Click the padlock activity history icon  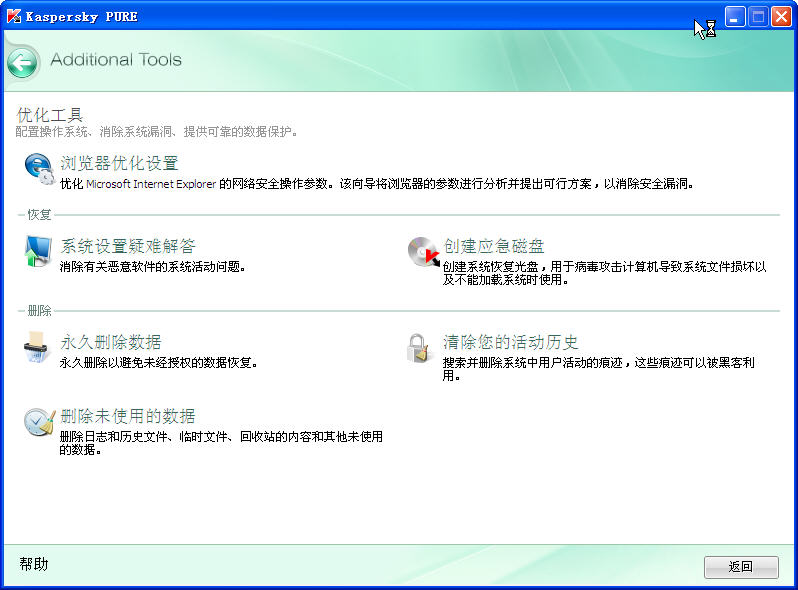click(419, 349)
